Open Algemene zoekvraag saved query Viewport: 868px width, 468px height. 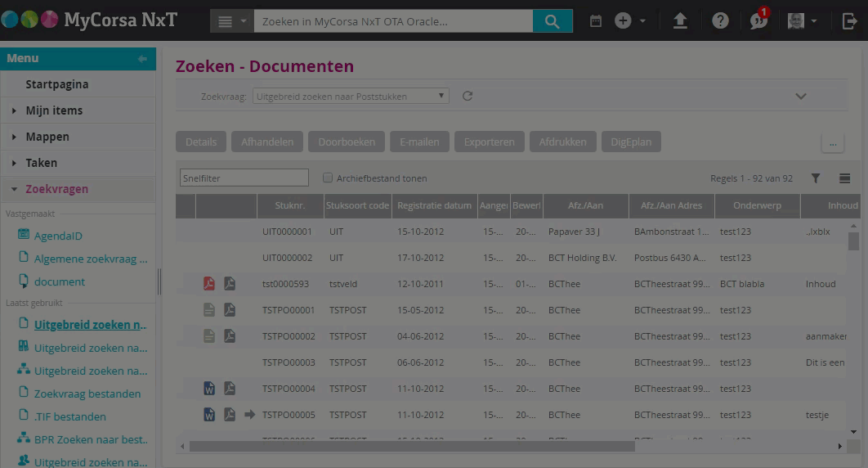point(91,259)
